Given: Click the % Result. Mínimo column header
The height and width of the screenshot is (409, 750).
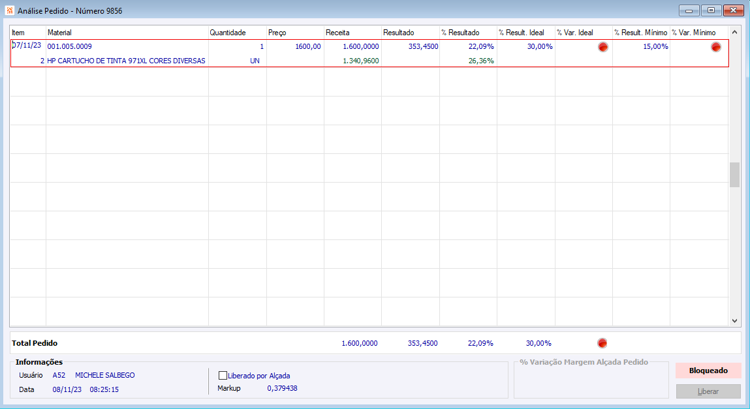Looking at the screenshot, I should tap(641, 33).
